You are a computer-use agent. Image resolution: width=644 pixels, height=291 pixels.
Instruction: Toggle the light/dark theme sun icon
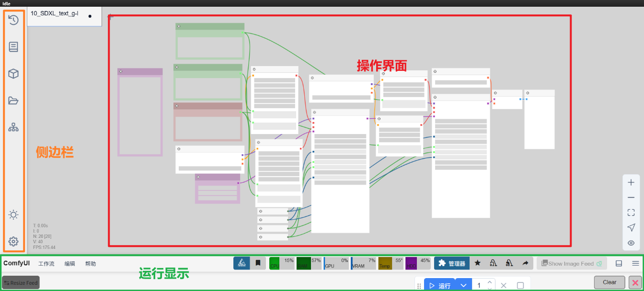pos(13,214)
